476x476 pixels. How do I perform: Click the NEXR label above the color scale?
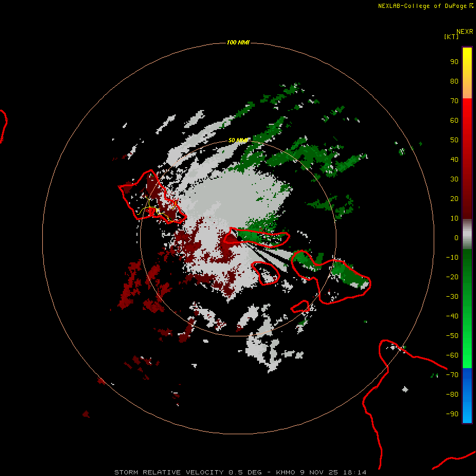[x=464, y=32]
